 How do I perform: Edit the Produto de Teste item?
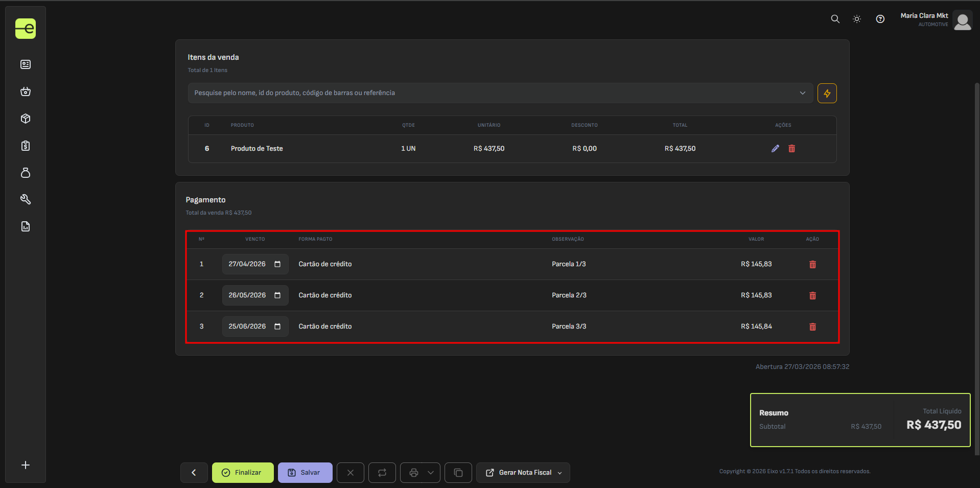coord(775,149)
